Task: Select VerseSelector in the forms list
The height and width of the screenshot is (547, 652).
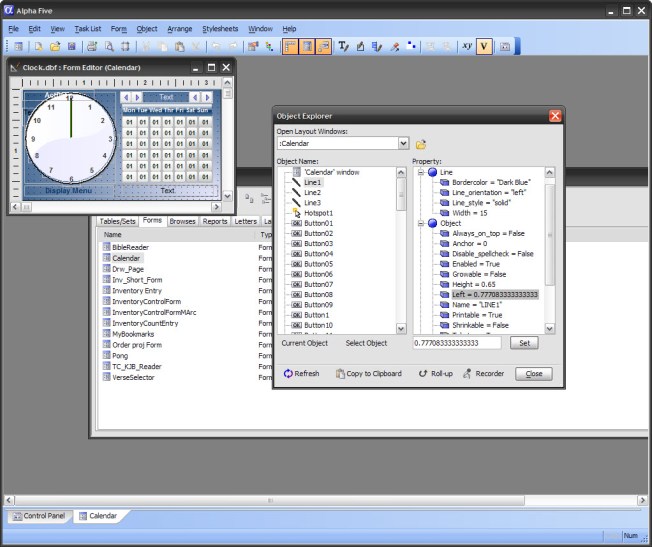Action: click(133, 377)
